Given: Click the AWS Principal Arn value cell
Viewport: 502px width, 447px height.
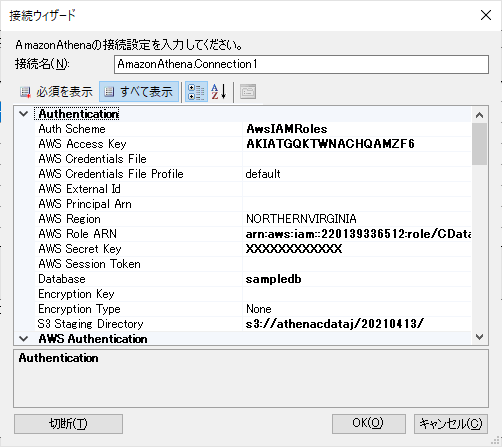Looking at the screenshot, I should pyautogui.click(x=357, y=204).
